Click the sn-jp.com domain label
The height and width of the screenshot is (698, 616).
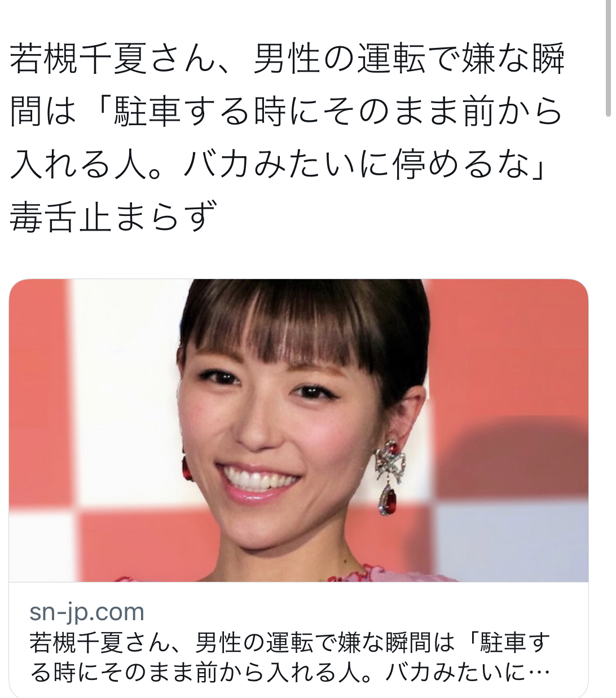[87, 612]
